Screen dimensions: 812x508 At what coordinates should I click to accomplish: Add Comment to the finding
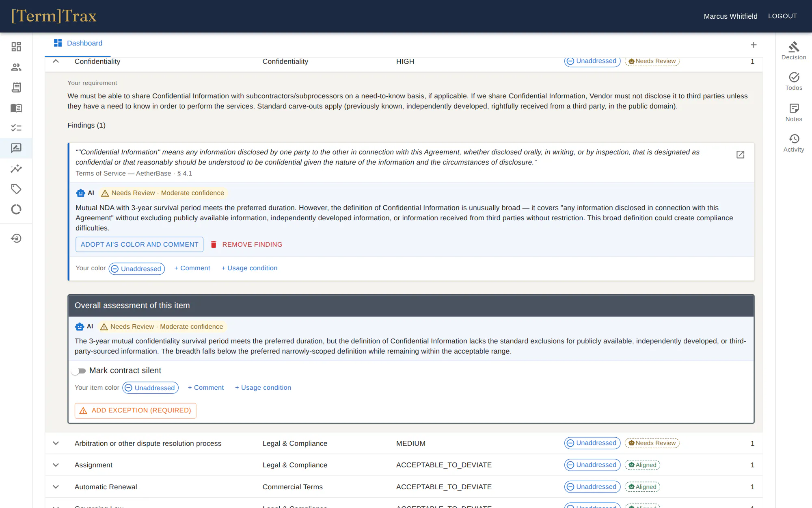192,268
